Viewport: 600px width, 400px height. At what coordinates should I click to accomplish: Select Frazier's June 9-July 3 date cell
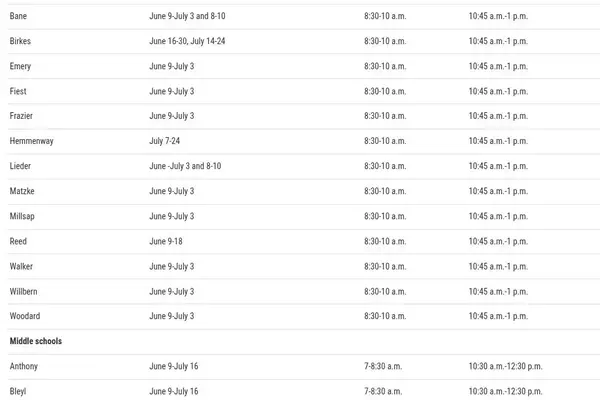(x=172, y=116)
